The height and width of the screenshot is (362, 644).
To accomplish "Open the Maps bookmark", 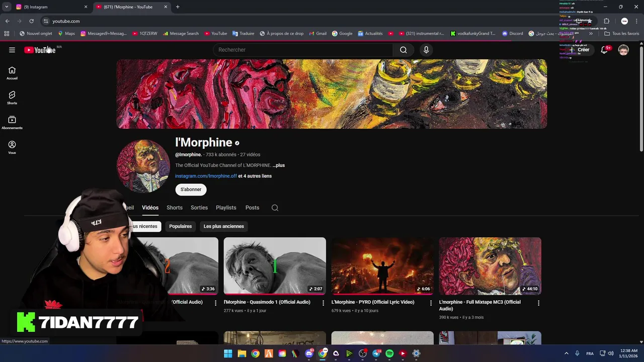I will pyautogui.click(x=66, y=34).
